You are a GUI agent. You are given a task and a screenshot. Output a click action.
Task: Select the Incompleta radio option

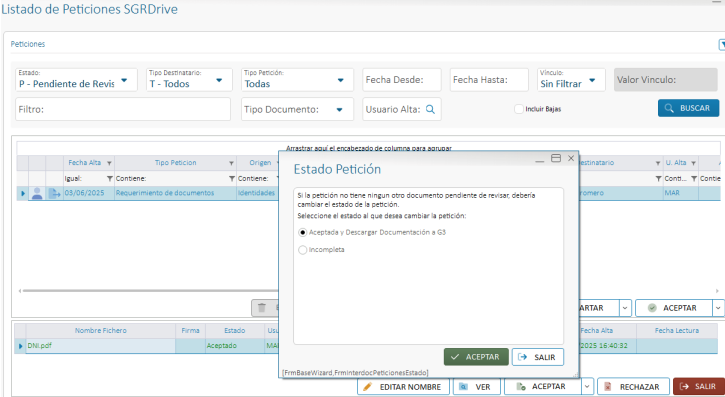(302, 250)
